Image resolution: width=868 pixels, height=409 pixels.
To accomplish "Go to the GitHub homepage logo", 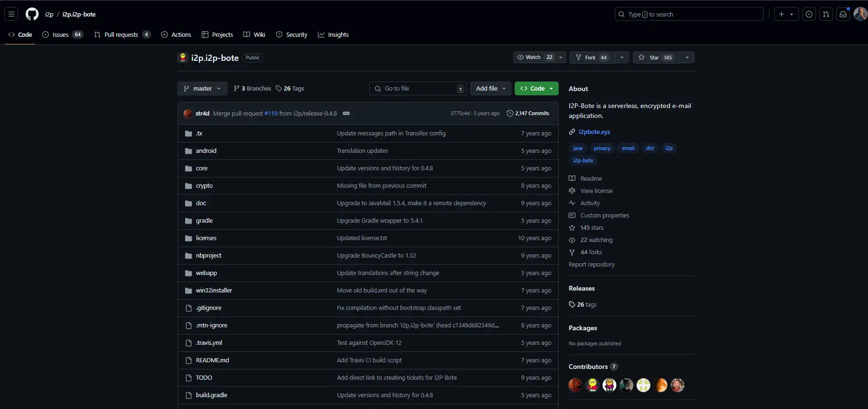I will pyautogui.click(x=32, y=14).
